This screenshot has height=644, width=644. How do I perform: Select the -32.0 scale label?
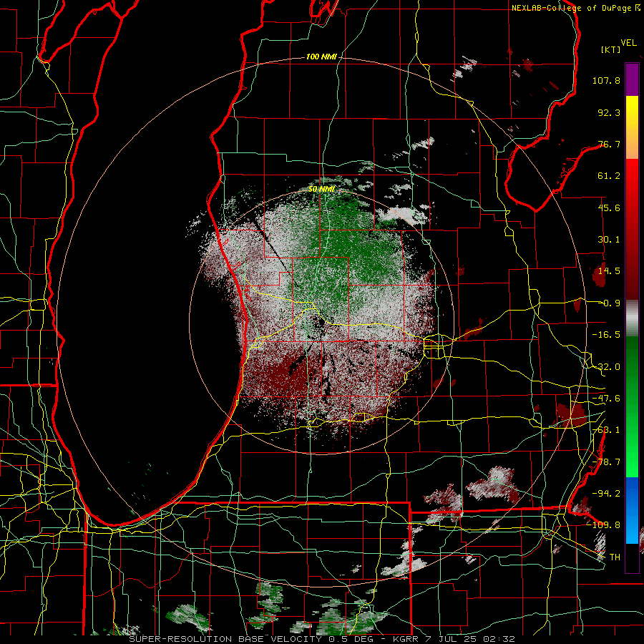coord(606,367)
